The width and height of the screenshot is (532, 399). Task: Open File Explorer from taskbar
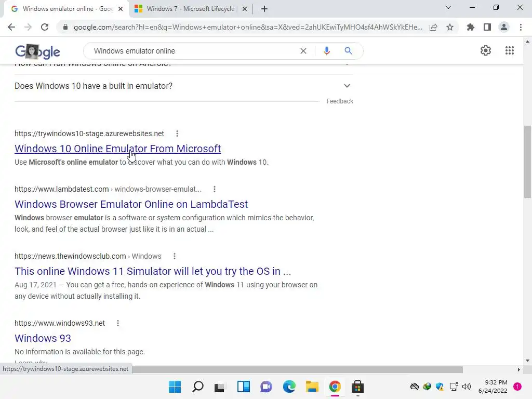[x=312, y=387]
